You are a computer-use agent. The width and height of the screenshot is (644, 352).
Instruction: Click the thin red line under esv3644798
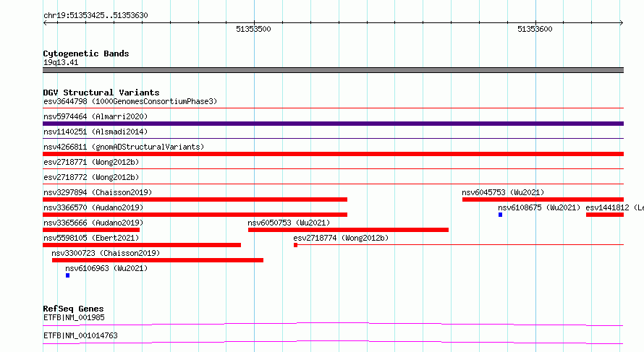pos(333,108)
